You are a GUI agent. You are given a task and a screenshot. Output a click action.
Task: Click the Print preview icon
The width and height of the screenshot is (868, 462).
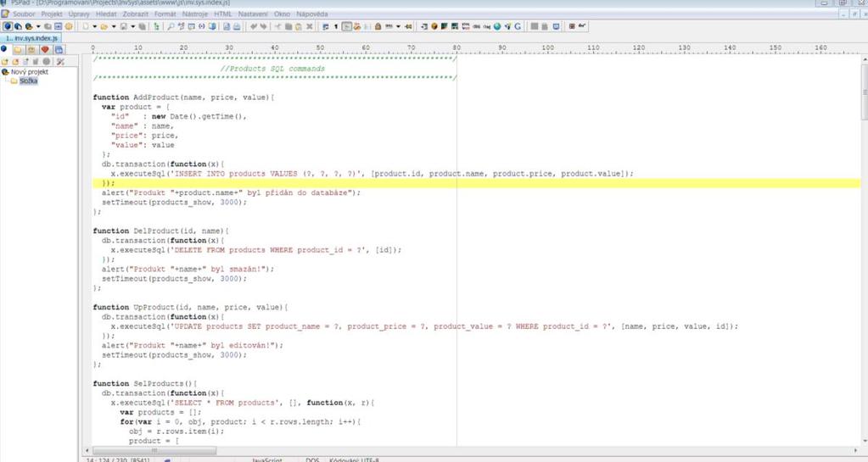click(227, 26)
